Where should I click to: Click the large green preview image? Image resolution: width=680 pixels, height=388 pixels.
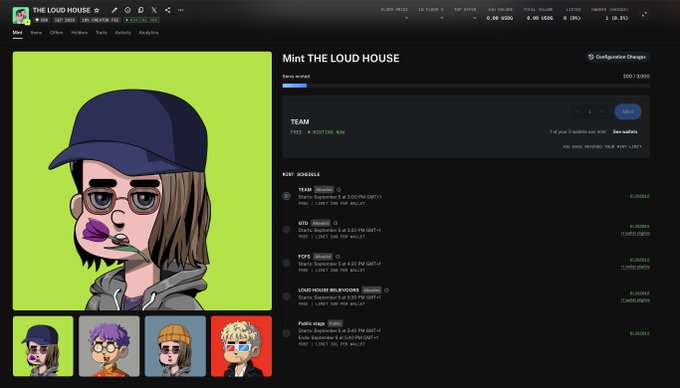pyautogui.click(x=142, y=181)
